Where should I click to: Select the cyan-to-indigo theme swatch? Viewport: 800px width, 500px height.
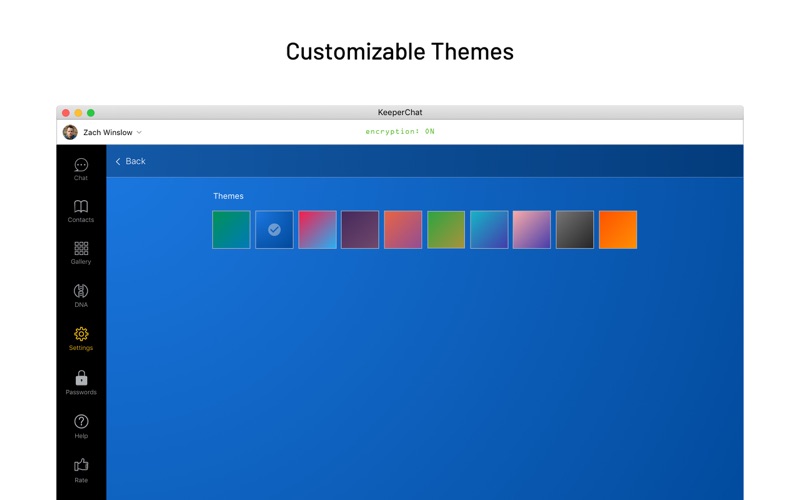(489, 230)
